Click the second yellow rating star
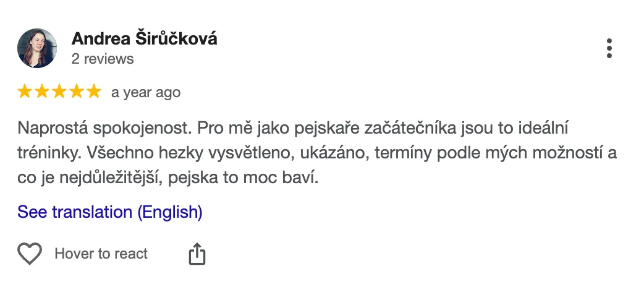This screenshot has width=644, height=292. pos(42,92)
